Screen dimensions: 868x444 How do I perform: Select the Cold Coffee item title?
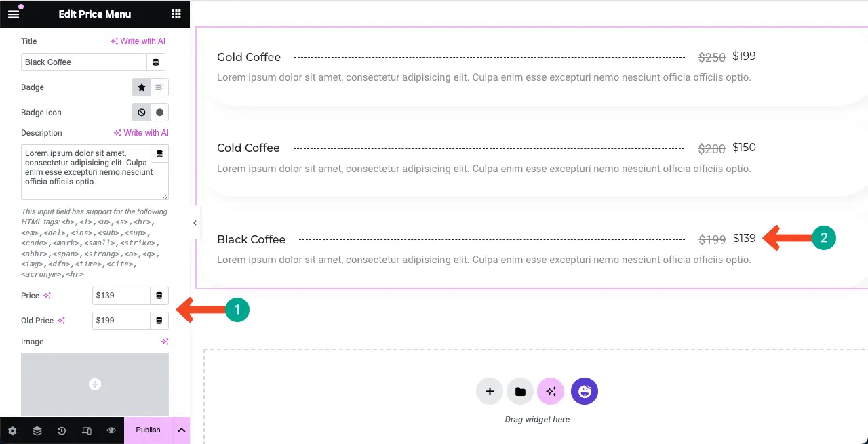[x=248, y=148]
